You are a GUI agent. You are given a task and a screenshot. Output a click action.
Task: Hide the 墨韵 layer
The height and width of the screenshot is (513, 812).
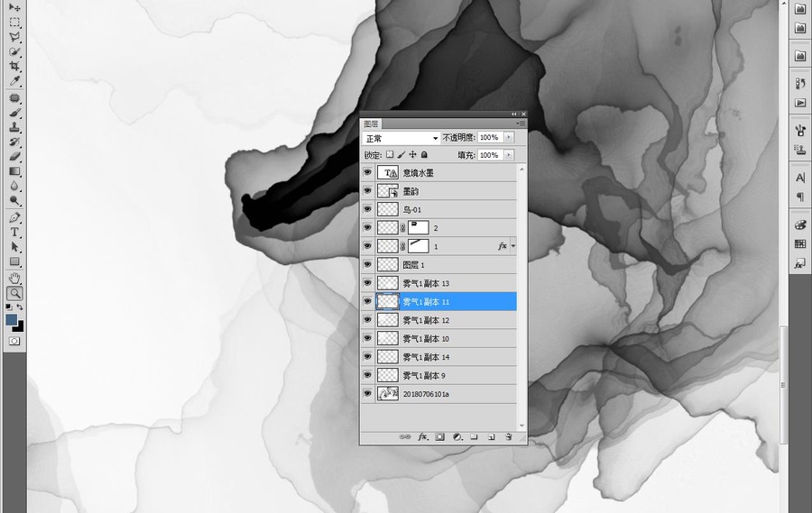(367, 191)
